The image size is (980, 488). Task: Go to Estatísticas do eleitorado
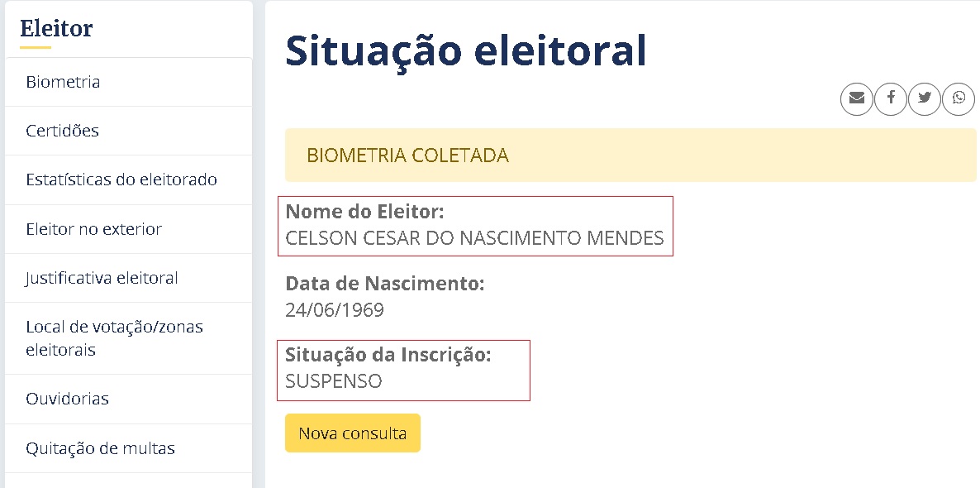pyautogui.click(x=121, y=179)
